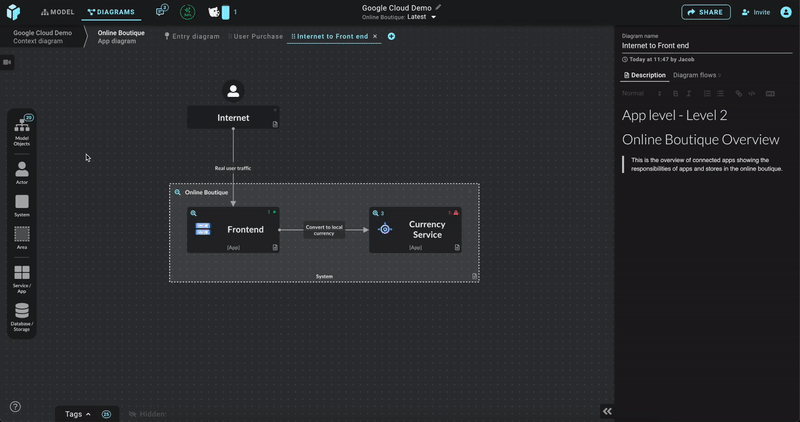Screen dimensions: 800x422
Task: Go to Google Cloud Demo context diagram
Action: point(42,37)
